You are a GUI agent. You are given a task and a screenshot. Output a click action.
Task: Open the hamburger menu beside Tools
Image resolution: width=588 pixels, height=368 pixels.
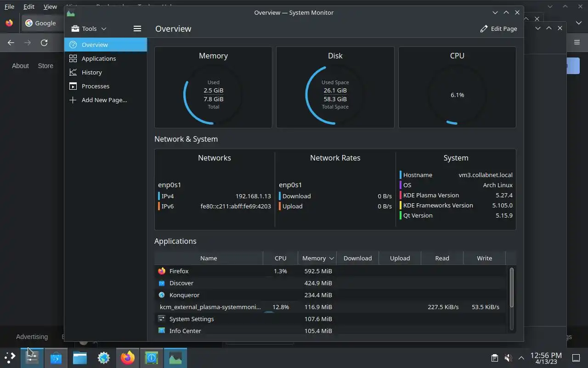[137, 29]
